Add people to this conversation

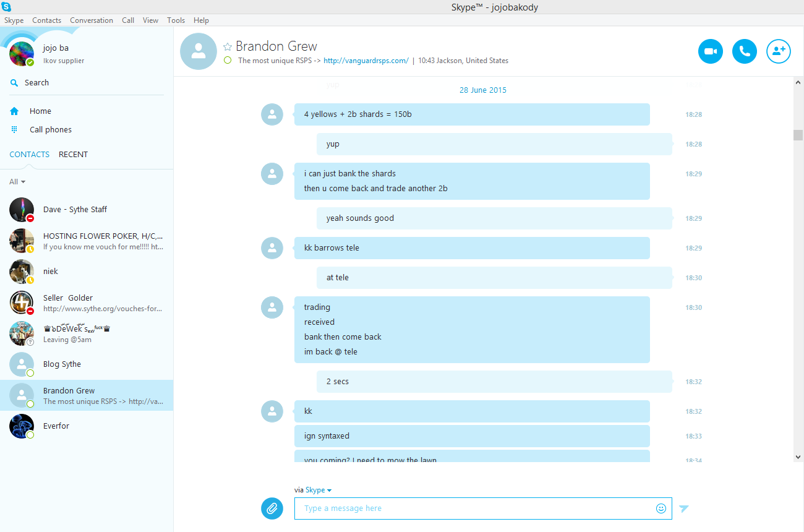click(x=779, y=51)
